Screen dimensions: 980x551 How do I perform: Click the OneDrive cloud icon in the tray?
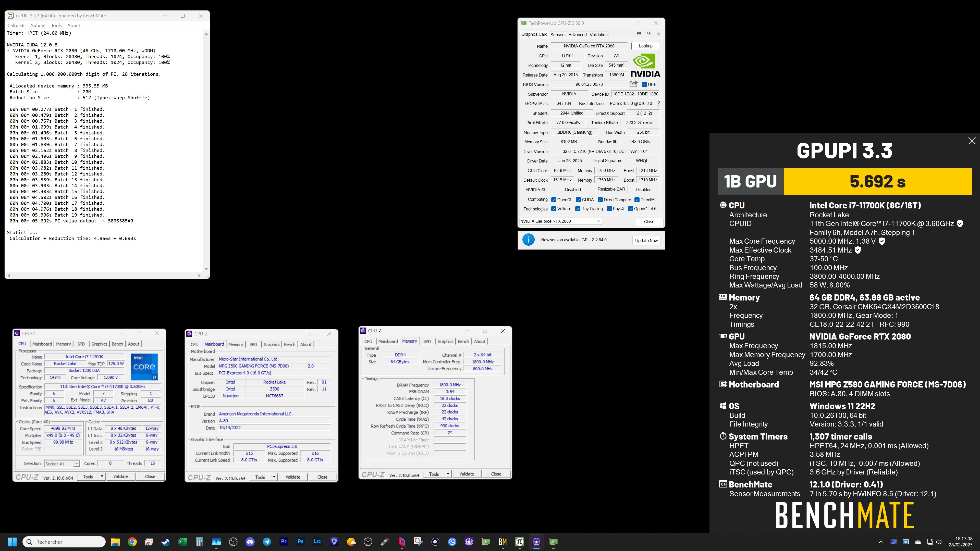coord(918,542)
